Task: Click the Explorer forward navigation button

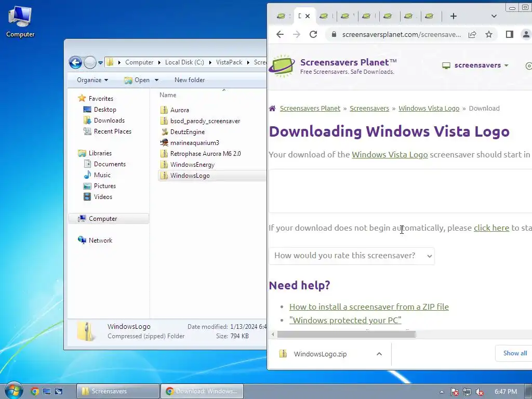Action: click(x=90, y=62)
